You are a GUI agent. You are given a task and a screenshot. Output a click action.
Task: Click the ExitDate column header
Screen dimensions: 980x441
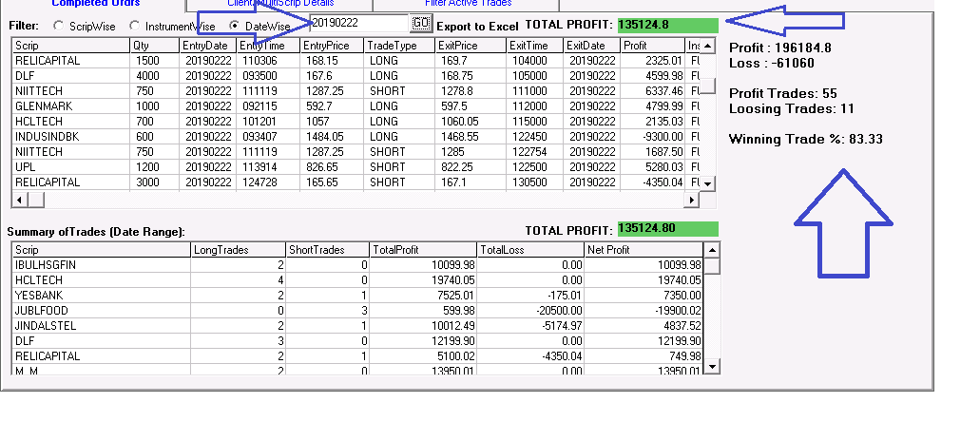click(x=592, y=46)
